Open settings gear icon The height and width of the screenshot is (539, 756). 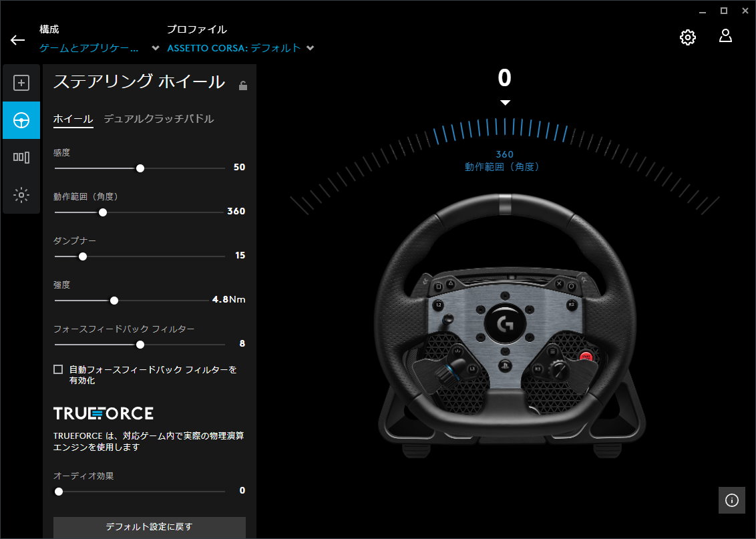(x=687, y=37)
